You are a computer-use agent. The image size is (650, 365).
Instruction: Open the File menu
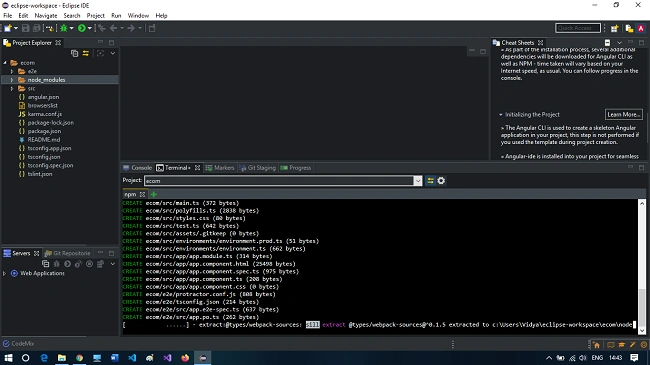(8, 16)
